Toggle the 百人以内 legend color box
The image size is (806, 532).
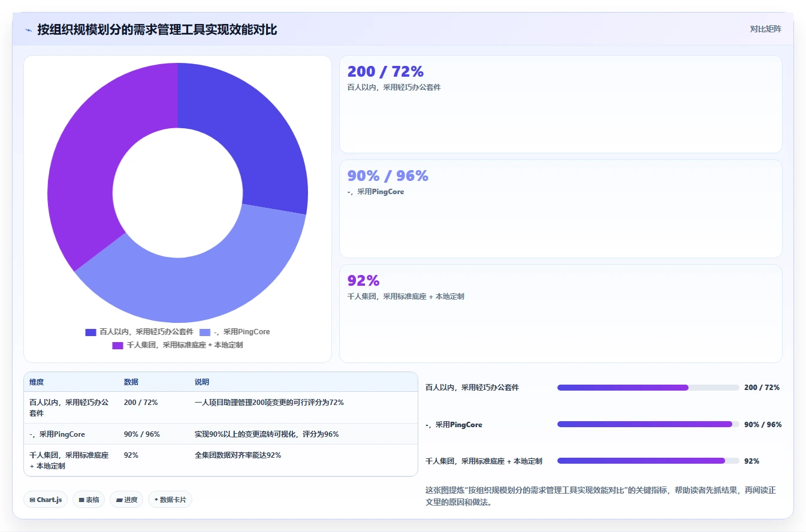coord(90,332)
